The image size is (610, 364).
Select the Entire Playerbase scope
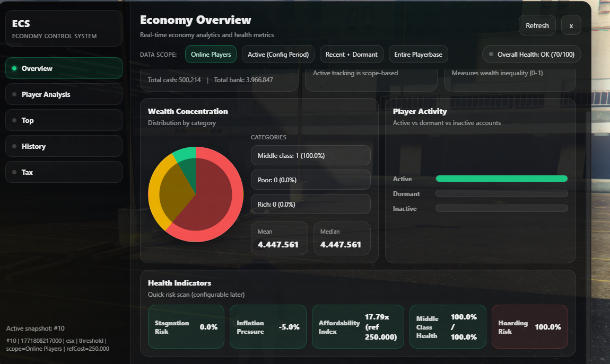coord(418,55)
